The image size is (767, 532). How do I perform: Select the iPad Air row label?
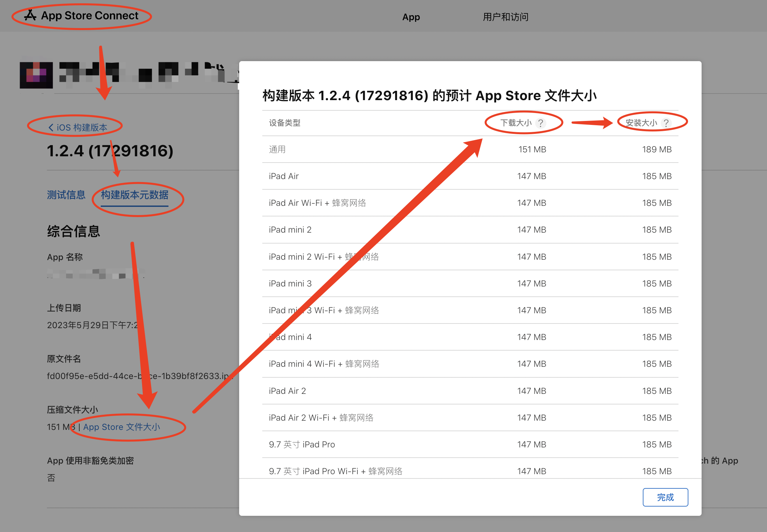tap(283, 176)
